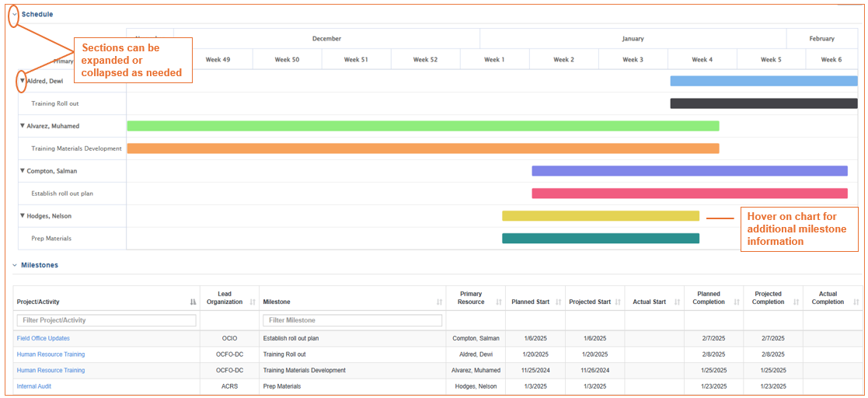Select the orange Training Materials Development bar

tap(423, 148)
